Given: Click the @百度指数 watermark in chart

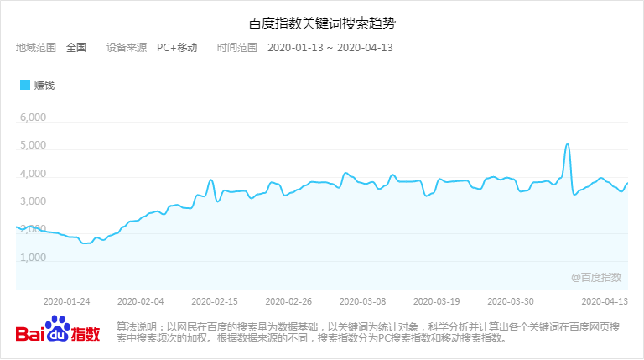Looking at the screenshot, I should (x=596, y=277).
